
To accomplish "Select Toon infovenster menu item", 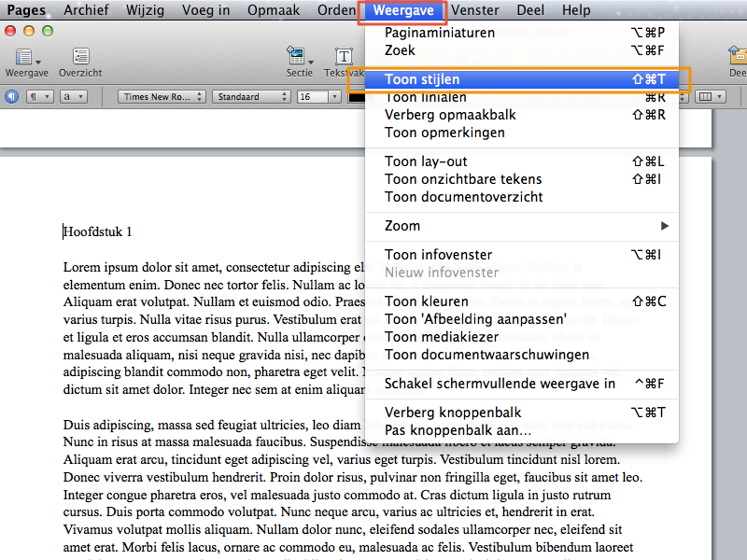I will pos(522,255).
